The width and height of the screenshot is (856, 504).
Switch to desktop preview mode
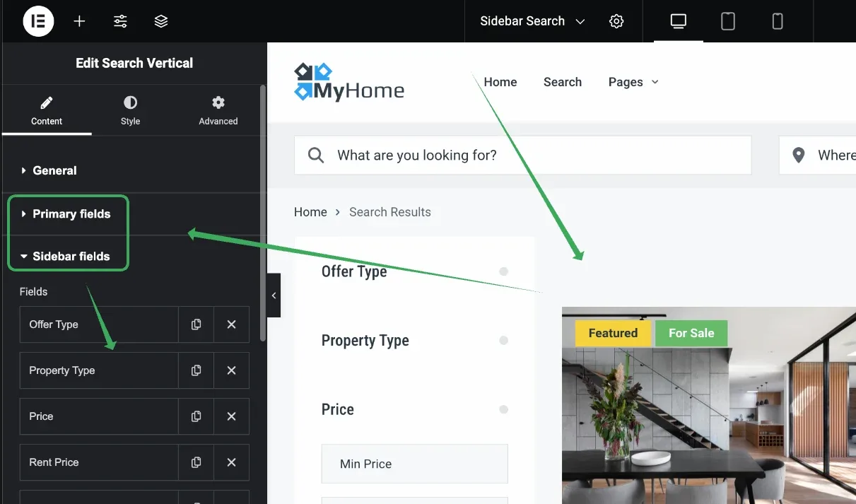(x=679, y=21)
